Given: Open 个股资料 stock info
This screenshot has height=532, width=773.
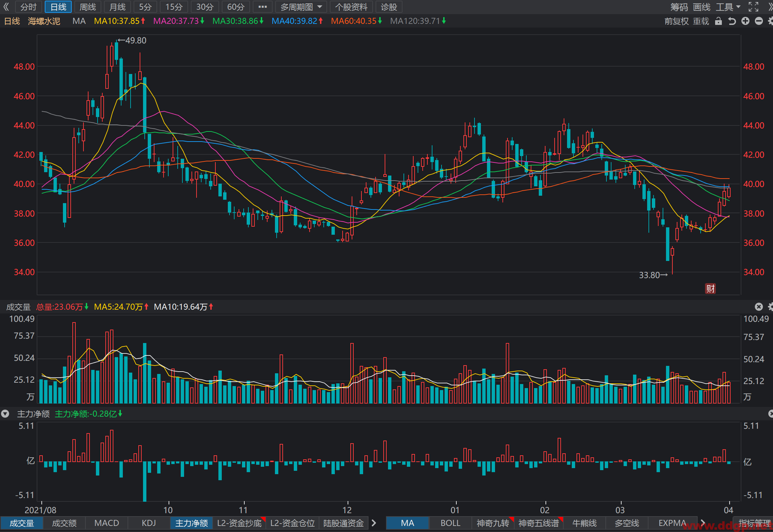Looking at the screenshot, I should pos(351,7).
